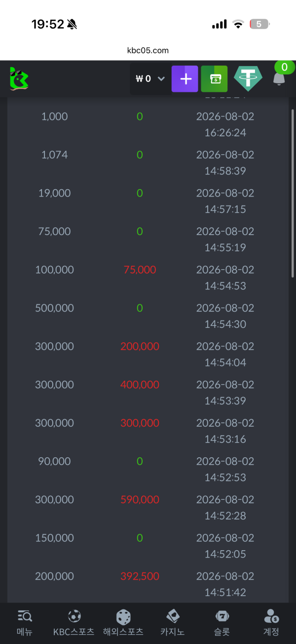Open the purple plus deposit button

(x=185, y=79)
